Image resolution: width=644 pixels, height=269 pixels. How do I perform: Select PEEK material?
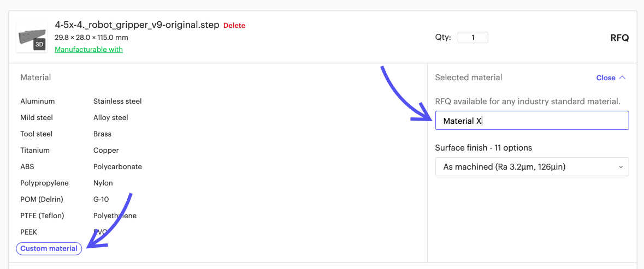point(29,232)
